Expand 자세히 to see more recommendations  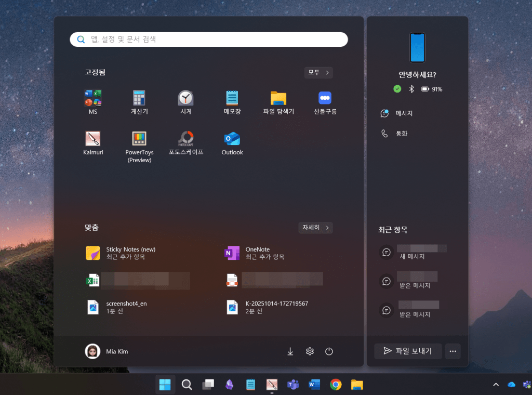tap(315, 228)
